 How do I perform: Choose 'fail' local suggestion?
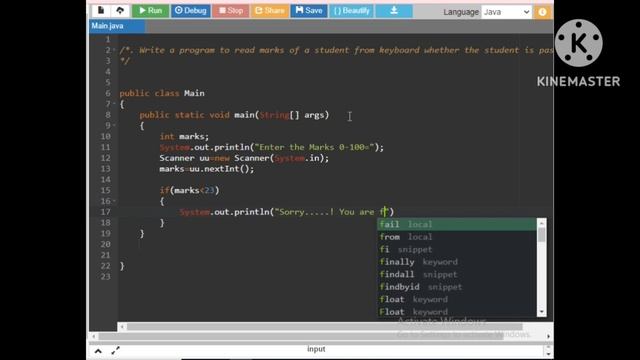pos(457,224)
